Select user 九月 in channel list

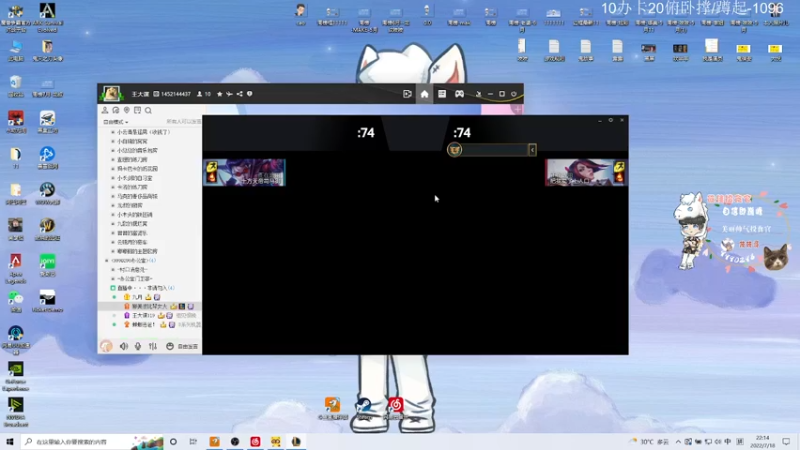coord(149,297)
